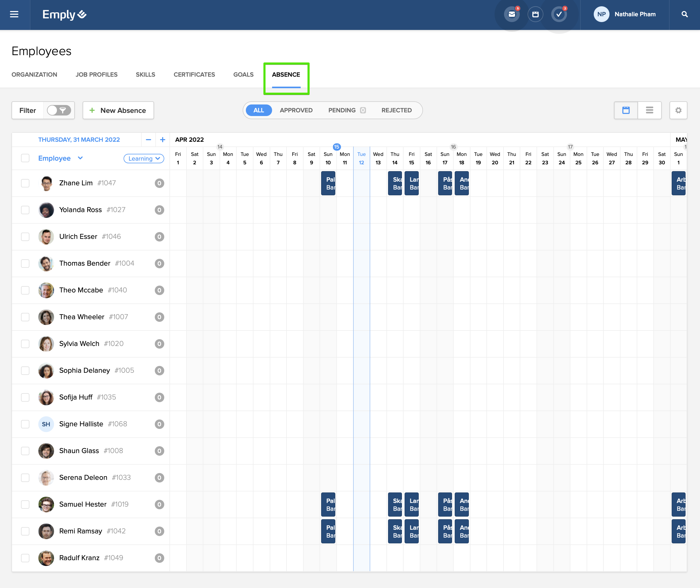
Task: Switch to the Certificates tab
Action: 194,75
